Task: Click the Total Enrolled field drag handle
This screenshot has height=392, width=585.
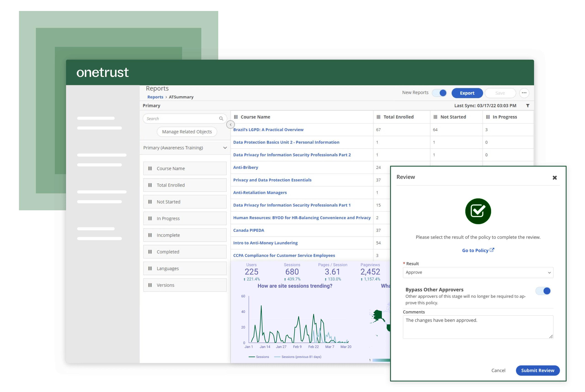Action: click(x=150, y=185)
